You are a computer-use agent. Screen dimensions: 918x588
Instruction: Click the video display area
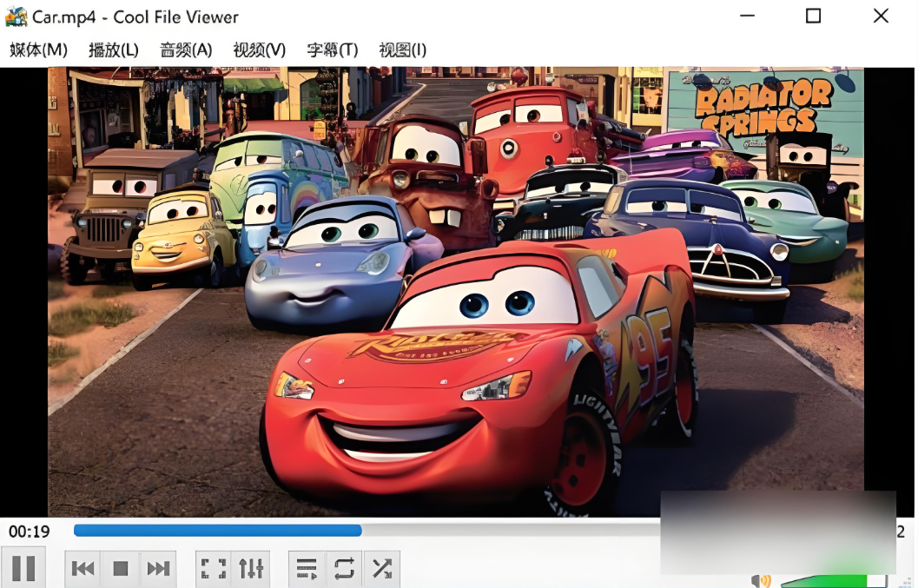coord(455,292)
